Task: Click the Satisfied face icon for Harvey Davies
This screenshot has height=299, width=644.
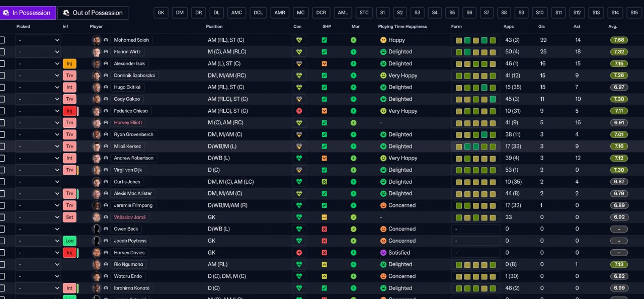Action: pyautogui.click(x=383, y=253)
